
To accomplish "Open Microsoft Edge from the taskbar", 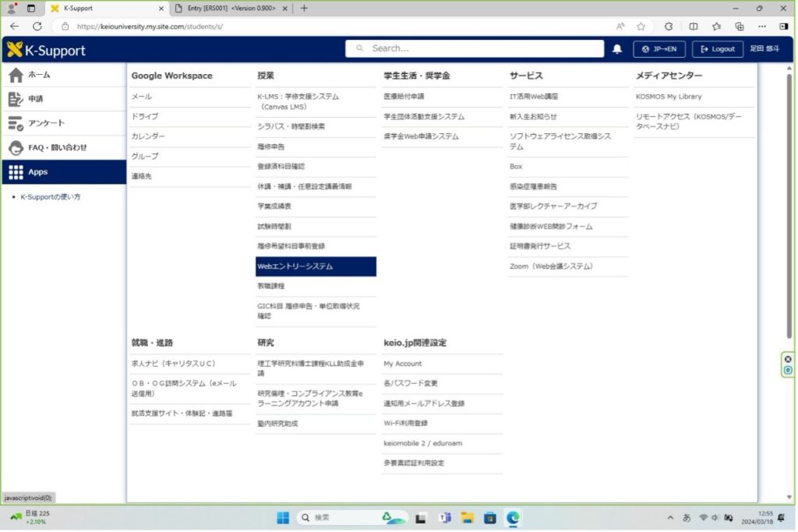I will 514,517.
